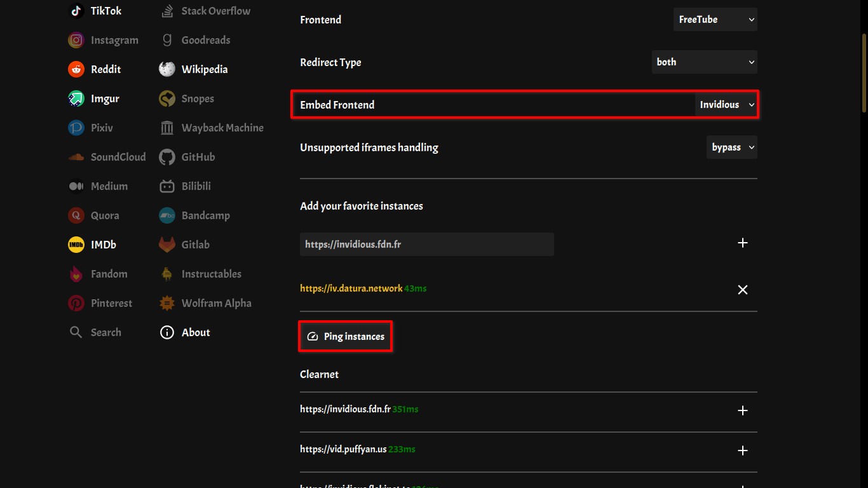
Task: Click the Search magnifier icon
Action: 76,332
